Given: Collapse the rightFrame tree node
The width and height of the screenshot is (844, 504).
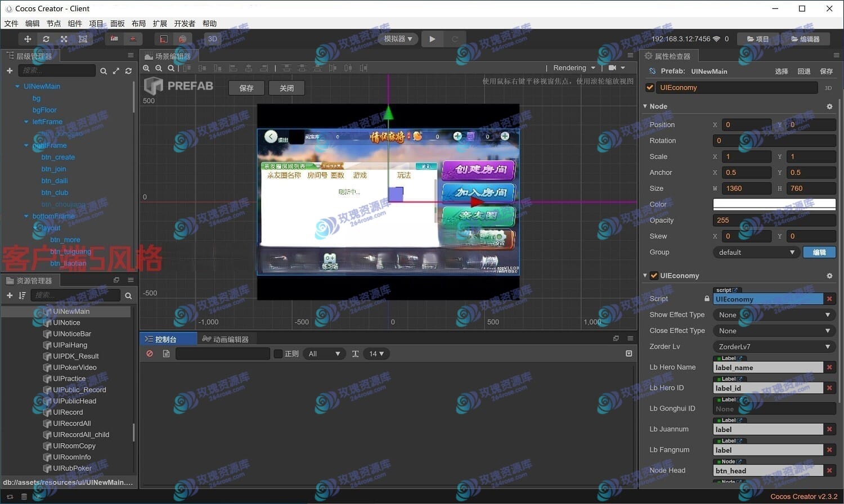Looking at the screenshot, I should [26, 145].
